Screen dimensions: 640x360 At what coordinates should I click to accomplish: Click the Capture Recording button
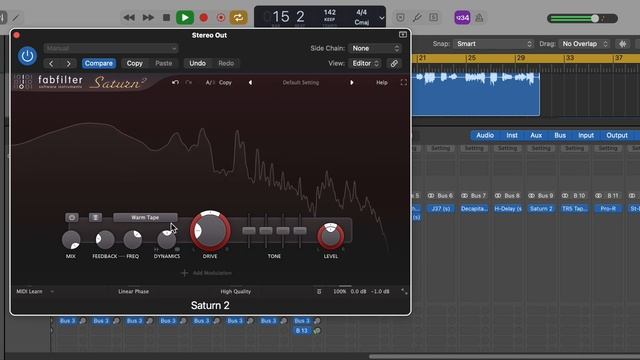pyautogui.click(x=221, y=18)
